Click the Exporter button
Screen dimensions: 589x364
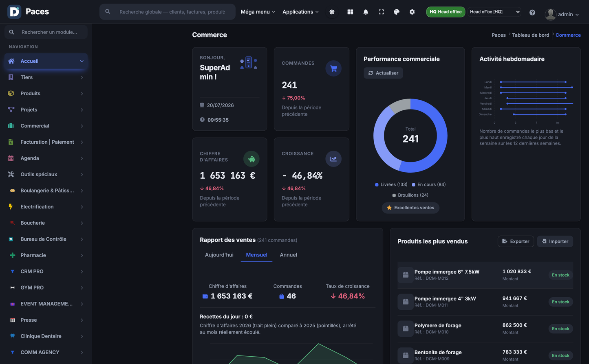(x=516, y=241)
